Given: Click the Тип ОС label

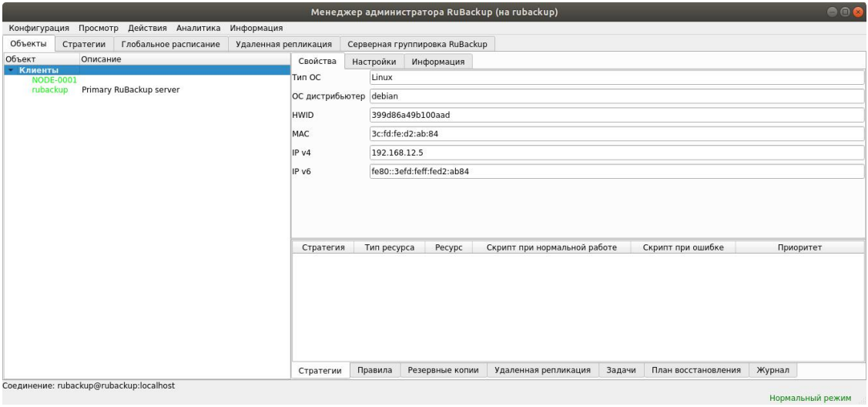Looking at the screenshot, I should click(306, 78).
